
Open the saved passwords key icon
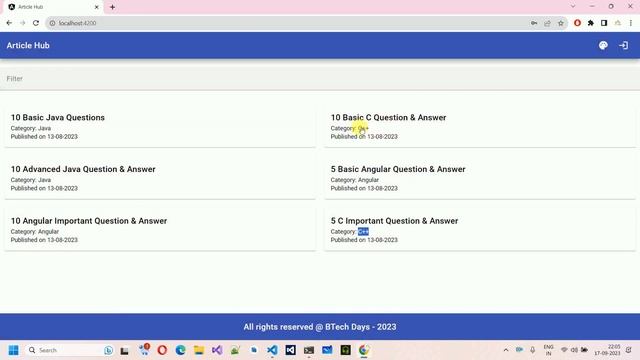point(534,23)
